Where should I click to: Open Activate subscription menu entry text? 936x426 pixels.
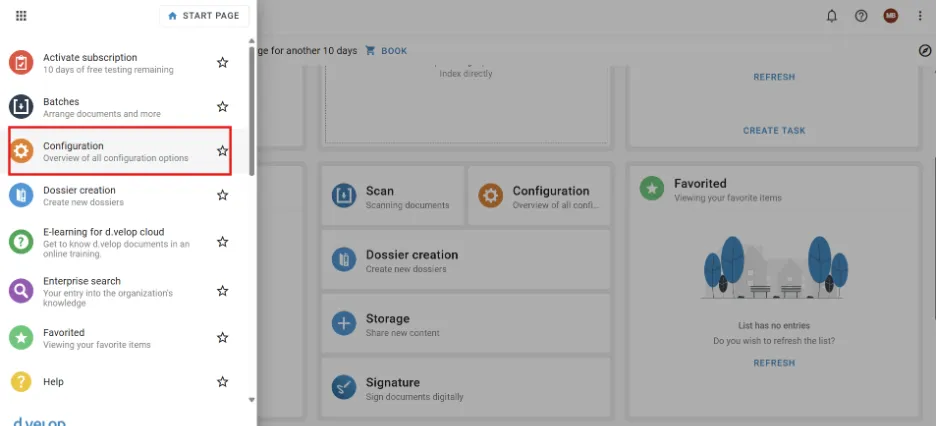click(90, 57)
